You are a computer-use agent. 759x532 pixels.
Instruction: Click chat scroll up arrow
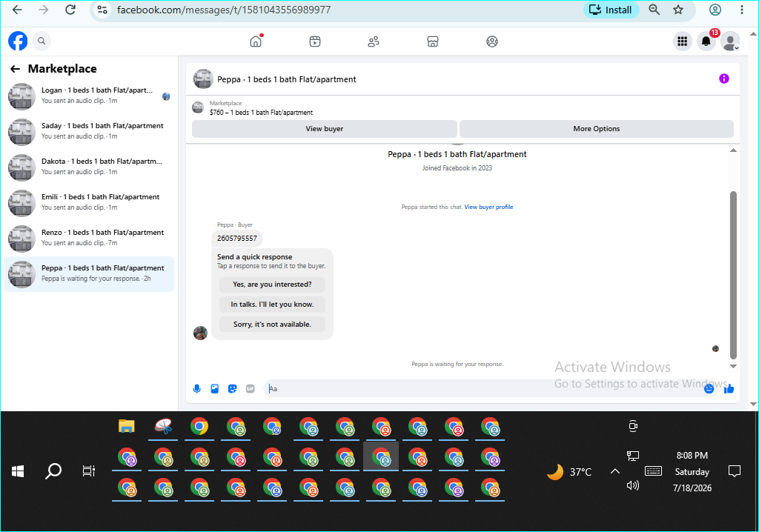tap(733, 150)
